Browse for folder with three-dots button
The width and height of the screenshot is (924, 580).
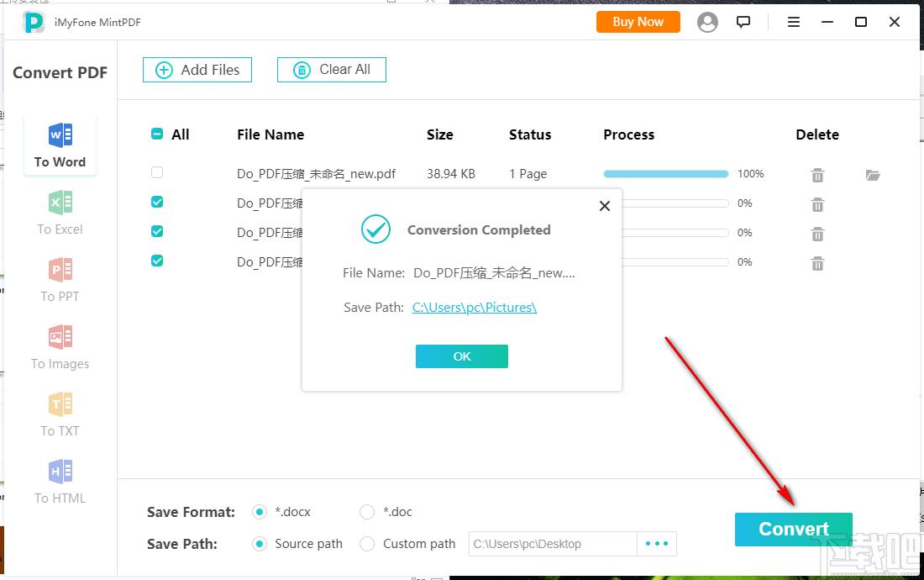(x=657, y=544)
